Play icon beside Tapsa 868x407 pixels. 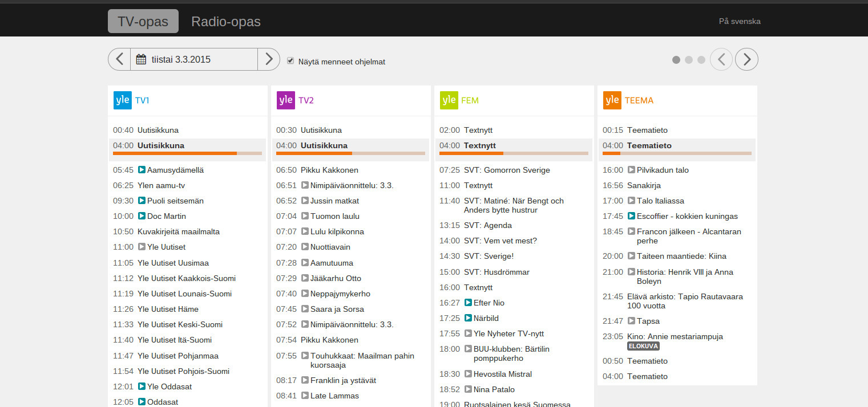point(631,321)
